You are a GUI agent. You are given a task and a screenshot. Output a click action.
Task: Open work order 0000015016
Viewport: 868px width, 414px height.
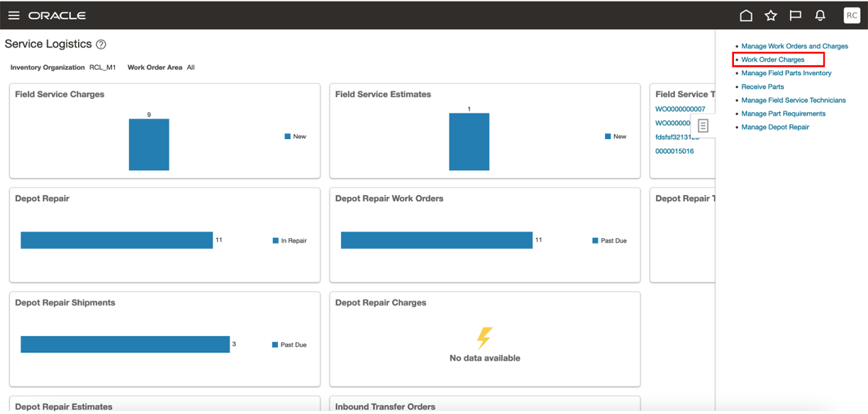click(x=674, y=151)
